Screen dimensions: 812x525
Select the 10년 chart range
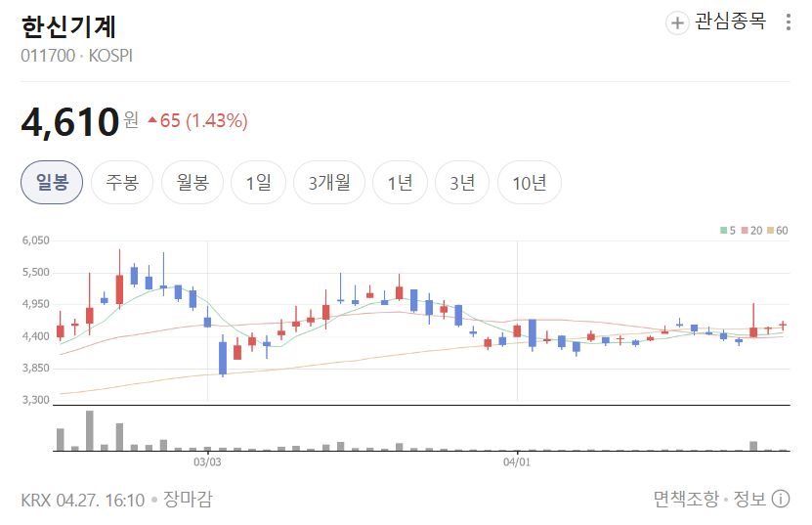click(530, 183)
